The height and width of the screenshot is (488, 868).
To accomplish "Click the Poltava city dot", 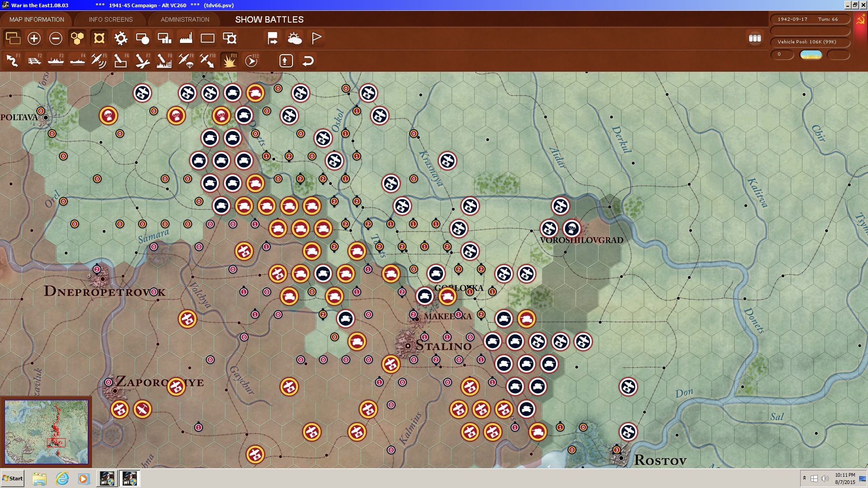I will [x=46, y=117].
